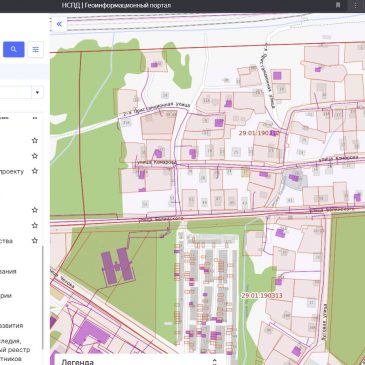Screen dimensions: 365x365
Task: Click the layers list vertical scrollbar
Action: tap(42, 297)
